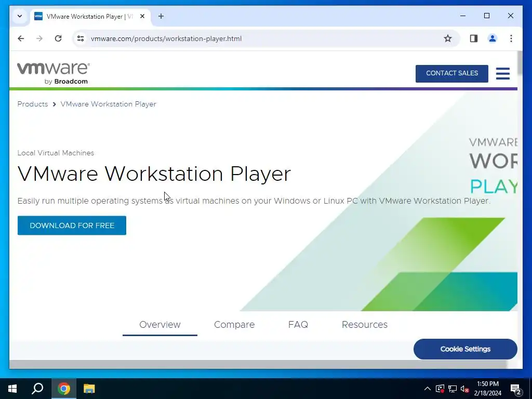
Task: Click the page vertical scrollbar thumb
Action: pos(520,63)
